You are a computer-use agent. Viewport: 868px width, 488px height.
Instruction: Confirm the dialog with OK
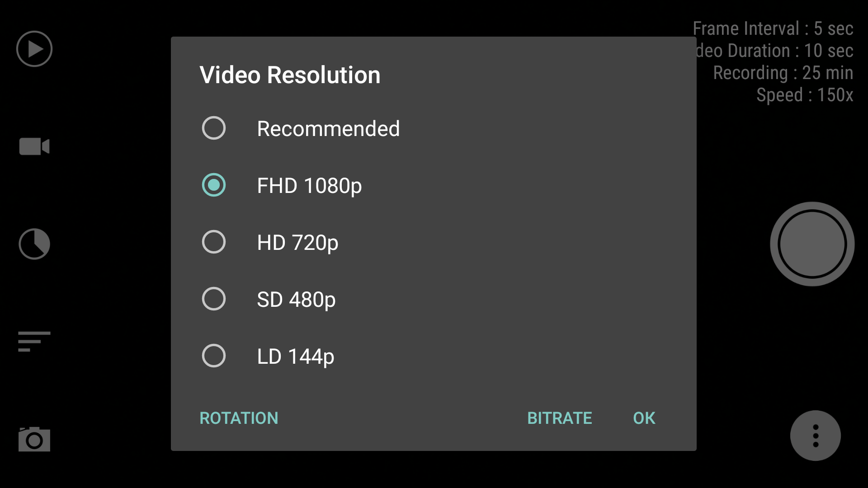pos(644,418)
